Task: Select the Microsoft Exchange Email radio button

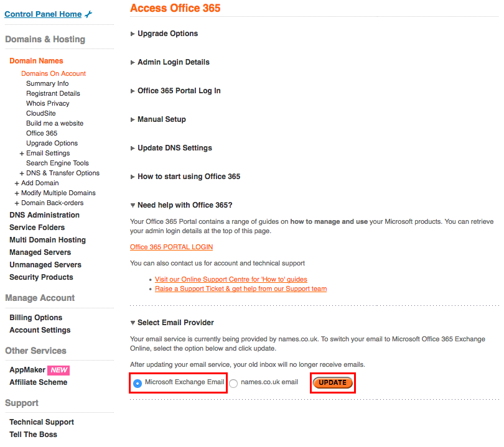Action: [138, 383]
